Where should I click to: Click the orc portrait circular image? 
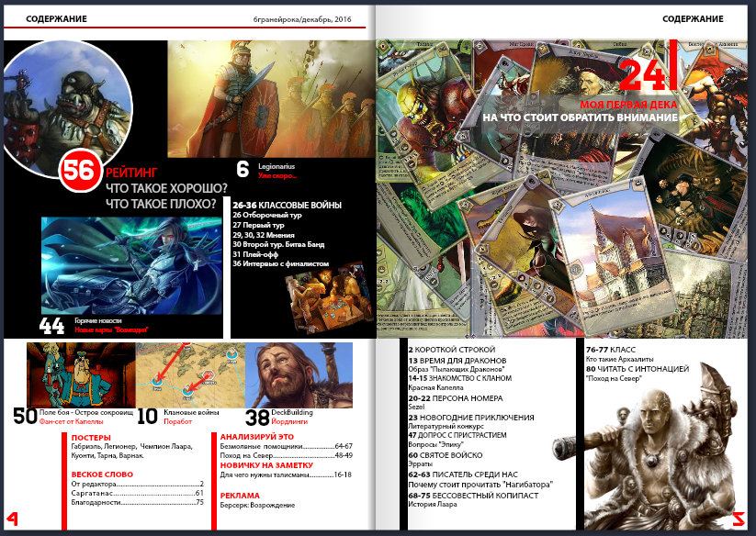[67, 109]
